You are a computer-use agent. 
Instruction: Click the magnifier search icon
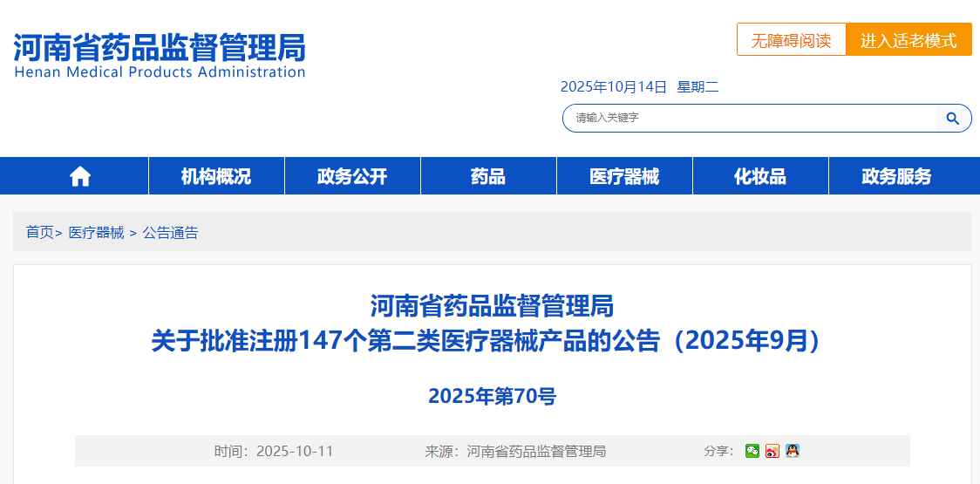953,119
